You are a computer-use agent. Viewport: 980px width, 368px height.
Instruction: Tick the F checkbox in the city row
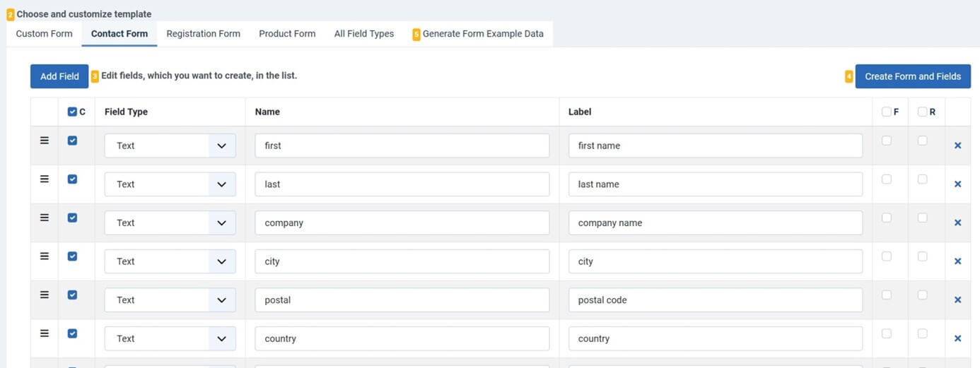[887, 256]
